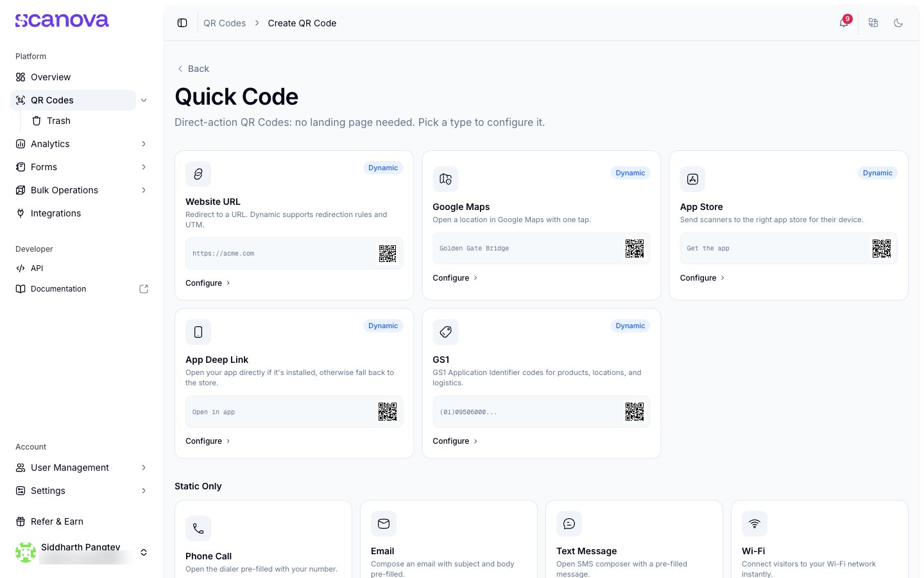Image resolution: width=924 pixels, height=578 pixels.
Task: Expand the Forms submenu
Action: [144, 167]
